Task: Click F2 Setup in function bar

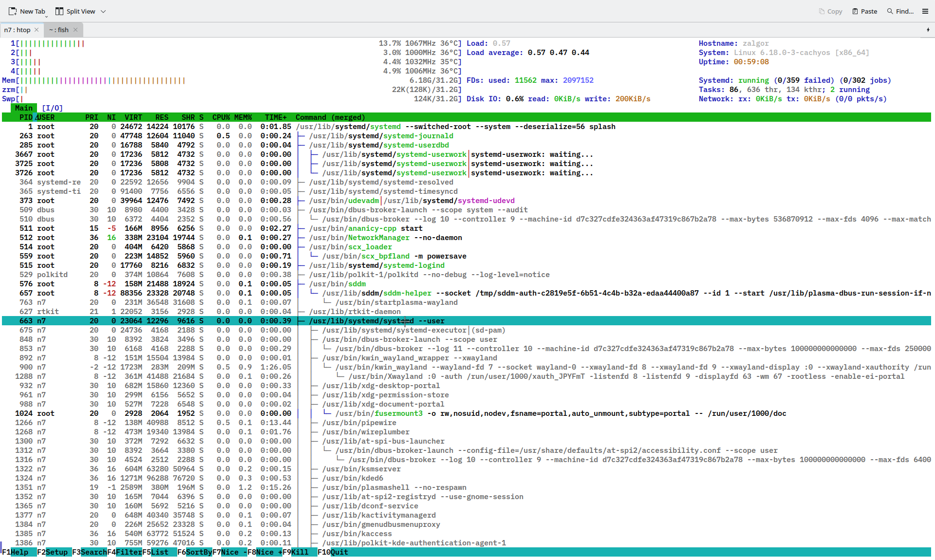Action: (x=56, y=552)
